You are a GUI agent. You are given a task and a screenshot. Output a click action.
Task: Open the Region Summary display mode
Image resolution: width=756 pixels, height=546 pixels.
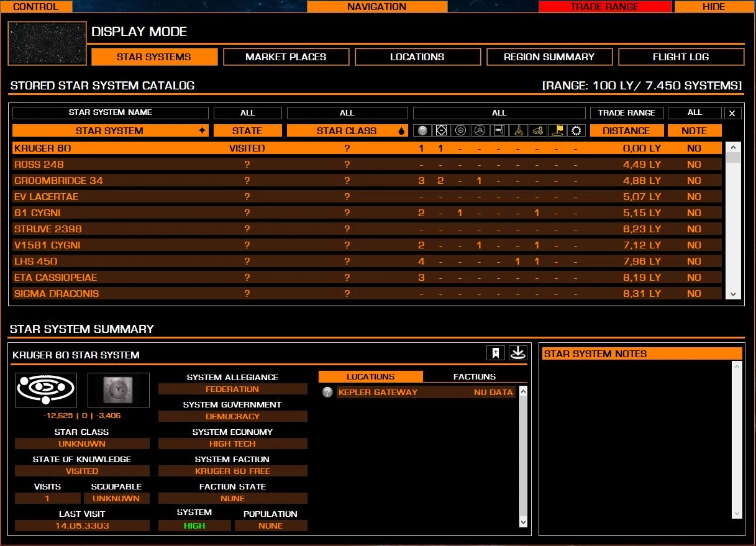[x=549, y=57]
